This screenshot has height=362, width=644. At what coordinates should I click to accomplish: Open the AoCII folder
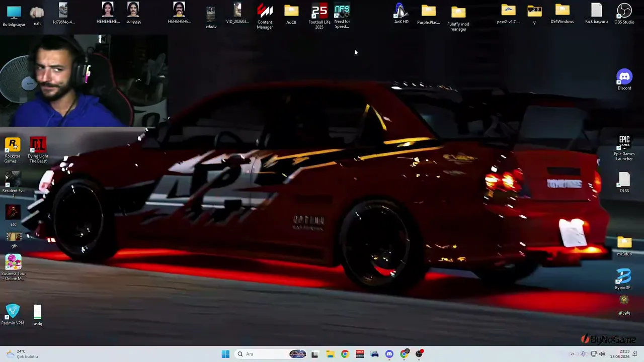point(291,15)
